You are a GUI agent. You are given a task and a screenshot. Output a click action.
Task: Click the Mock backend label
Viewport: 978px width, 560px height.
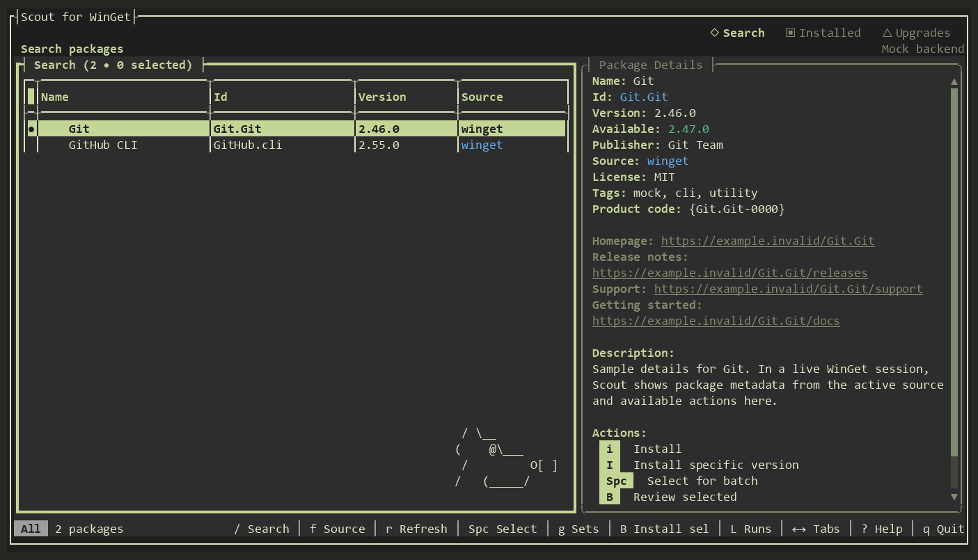pyautogui.click(x=923, y=49)
